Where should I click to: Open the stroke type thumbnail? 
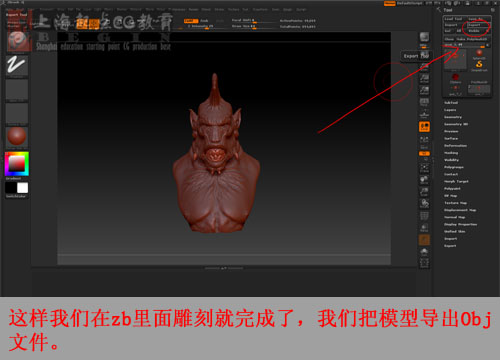17,65
